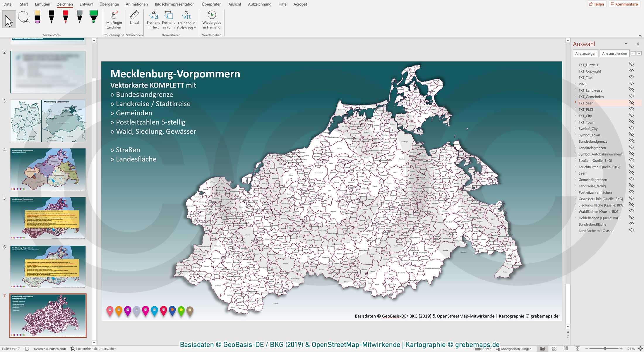Select the red pen in Zeichentools
The width and height of the screenshot is (644, 352).
click(66, 18)
